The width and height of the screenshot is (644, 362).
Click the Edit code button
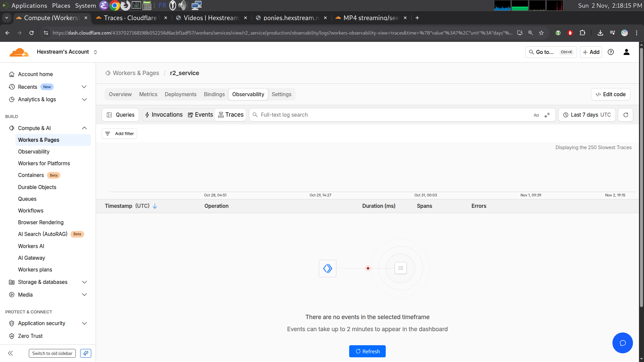[610, 95]
